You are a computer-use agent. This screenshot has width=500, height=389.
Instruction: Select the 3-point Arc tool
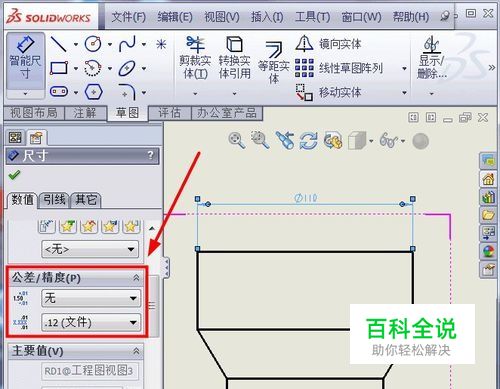point(93,68)
